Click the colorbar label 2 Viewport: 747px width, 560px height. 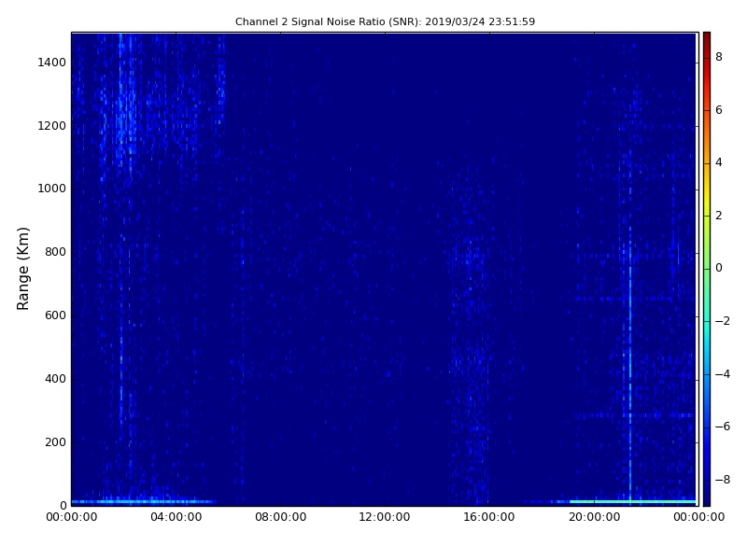[x=719, y=216]
